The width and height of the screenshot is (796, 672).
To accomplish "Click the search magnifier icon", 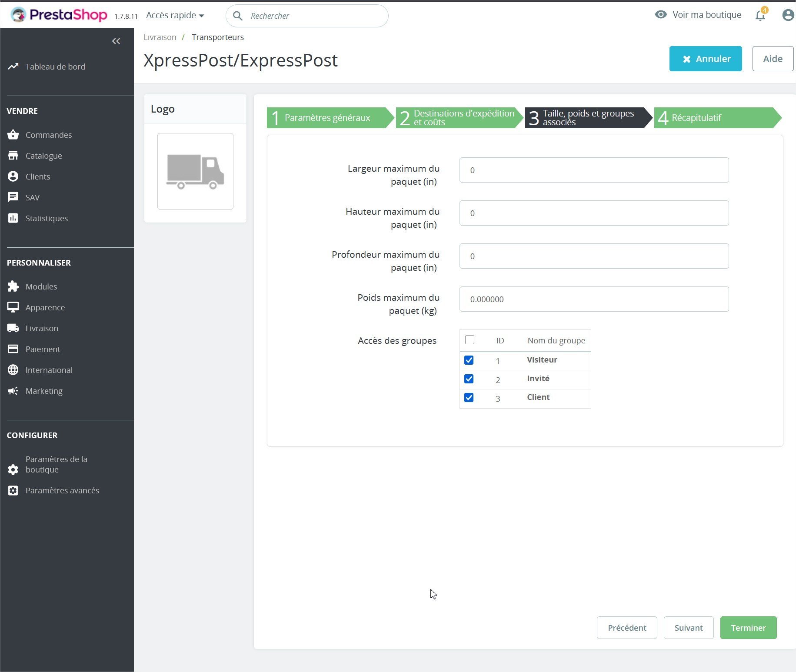I will tap(237, 16).
